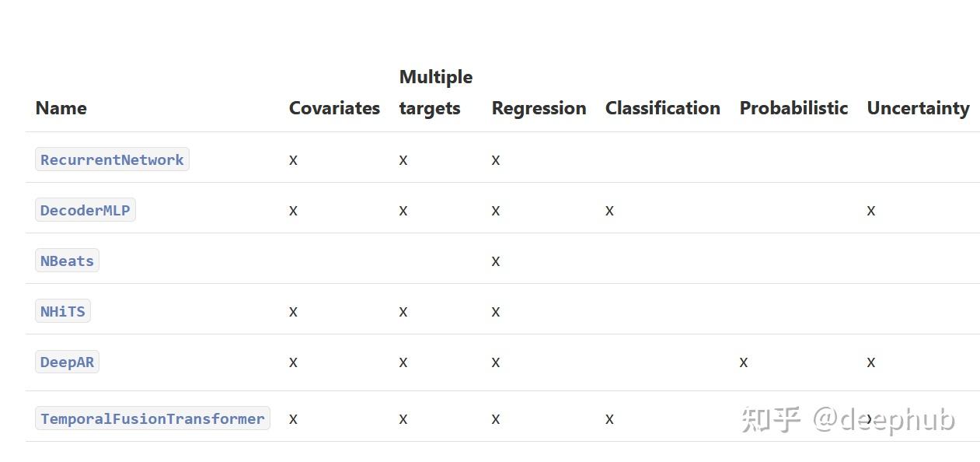Screen dimensions: 980x462
Task: Click TemporalFusionTransformer's Classification x mark
Action: pos(609,418)
